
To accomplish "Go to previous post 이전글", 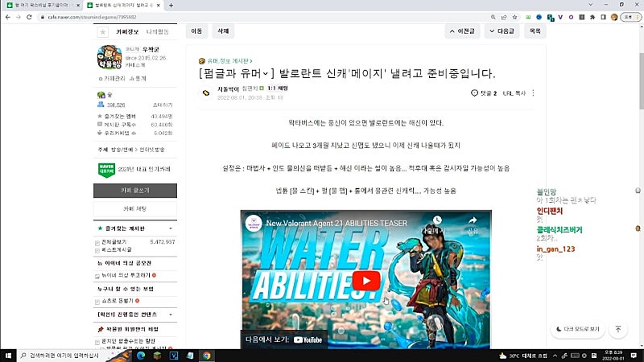I will (x=462, y=31).
